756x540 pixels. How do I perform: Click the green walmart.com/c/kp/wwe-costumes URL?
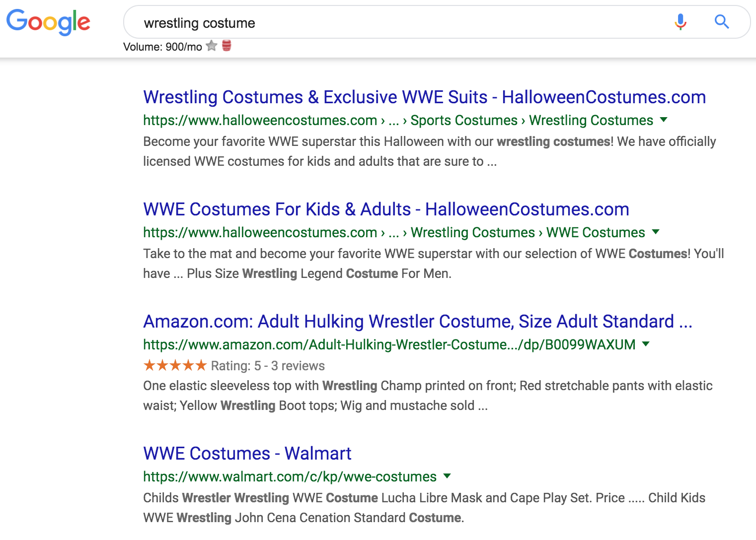pyautogui.click(x=290, y=477)
